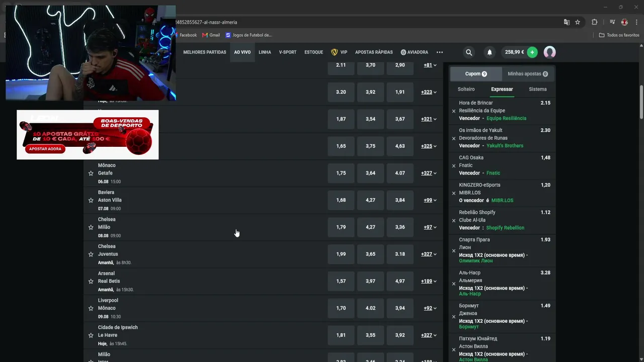Open the Chrome profile avatar in the toolbar
644x362 pixels.
click(x=624, y=22)
